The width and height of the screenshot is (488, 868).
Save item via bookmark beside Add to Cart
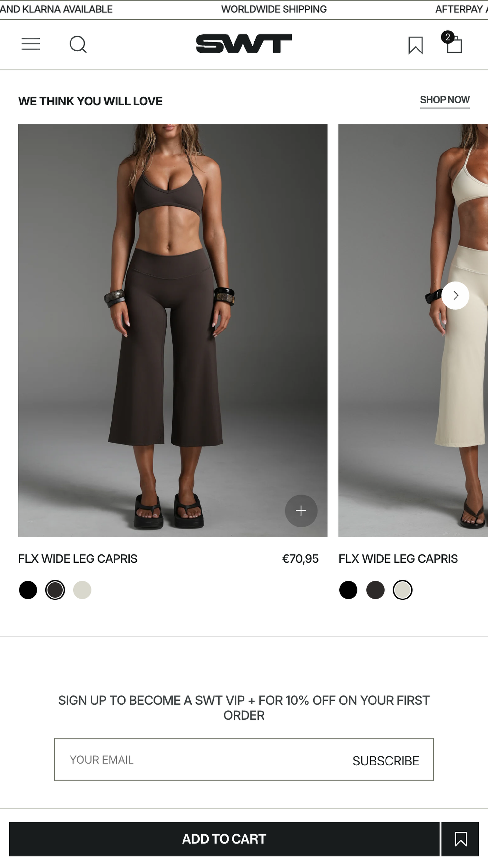[x=460, y=839]
